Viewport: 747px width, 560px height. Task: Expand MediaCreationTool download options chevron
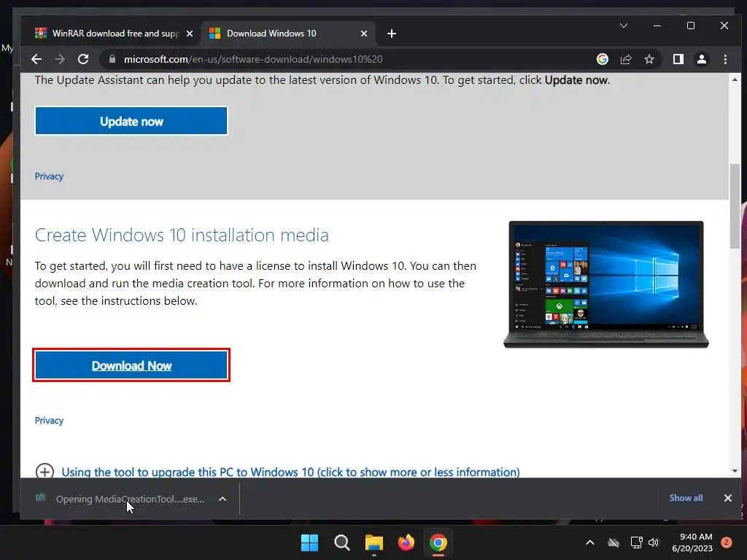222,499
